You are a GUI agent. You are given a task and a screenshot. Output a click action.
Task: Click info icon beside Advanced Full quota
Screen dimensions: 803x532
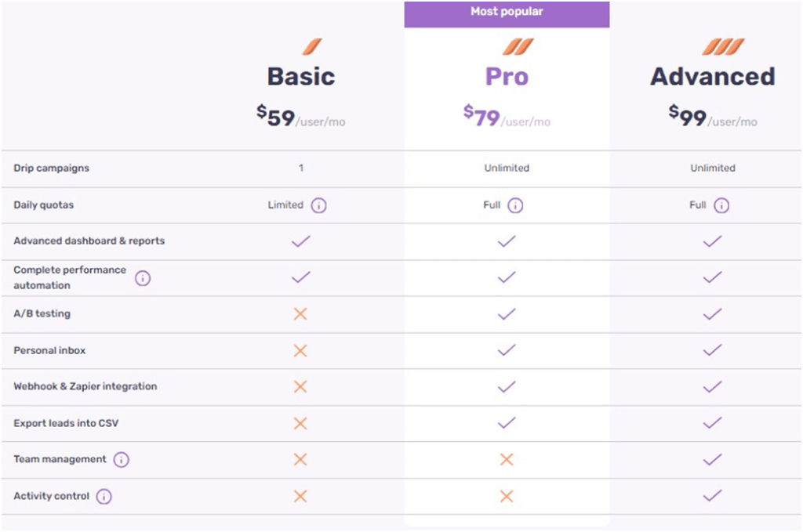pyautogui.click(x=721, y=205)
